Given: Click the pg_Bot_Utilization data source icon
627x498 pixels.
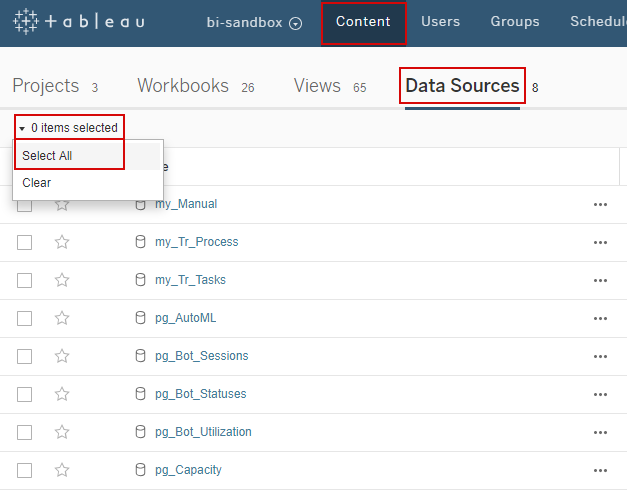Looking at the screenshot, I should pyautogui.click(x=140, y=432).
